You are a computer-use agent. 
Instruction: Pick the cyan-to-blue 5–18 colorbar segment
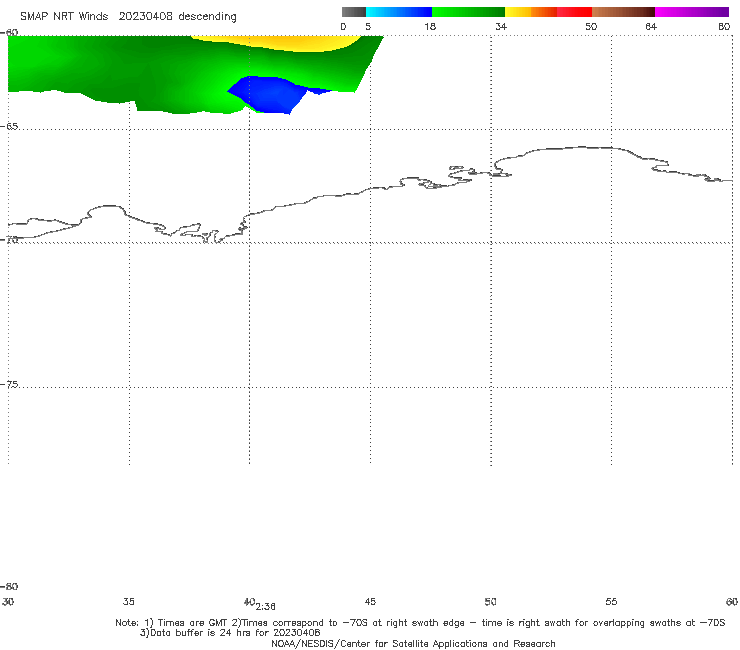[399, 12]
